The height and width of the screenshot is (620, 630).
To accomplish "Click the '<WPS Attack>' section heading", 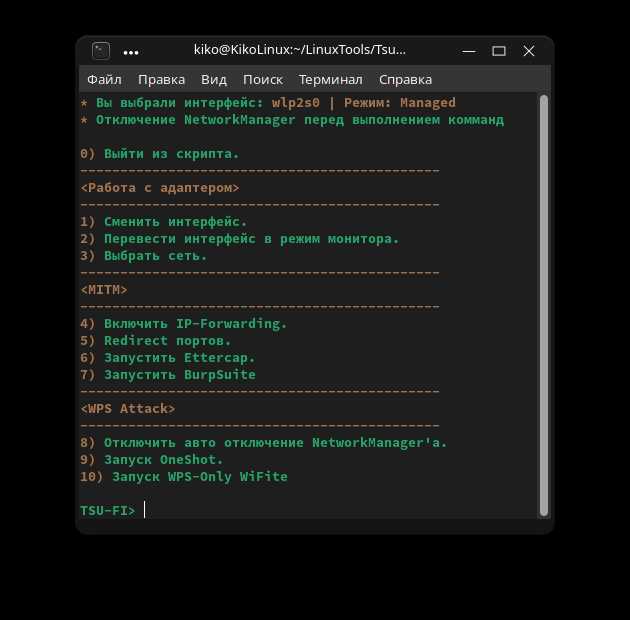I will (128, 409).
